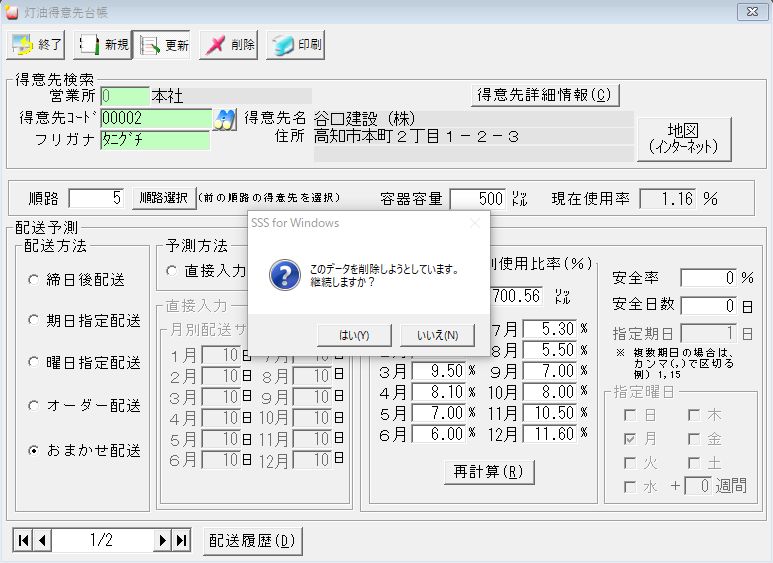Click the 削除 (Delete) toolbar icon
The height and width of the screenshot is (563, 773).
pyautogui.click(x=228, y=45)
